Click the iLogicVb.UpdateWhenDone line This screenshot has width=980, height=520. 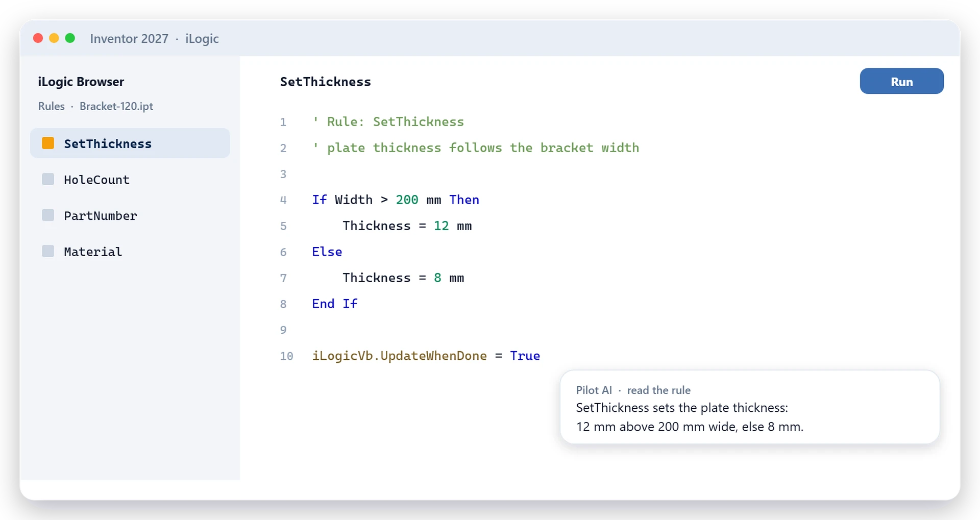(x=426, y=356)
